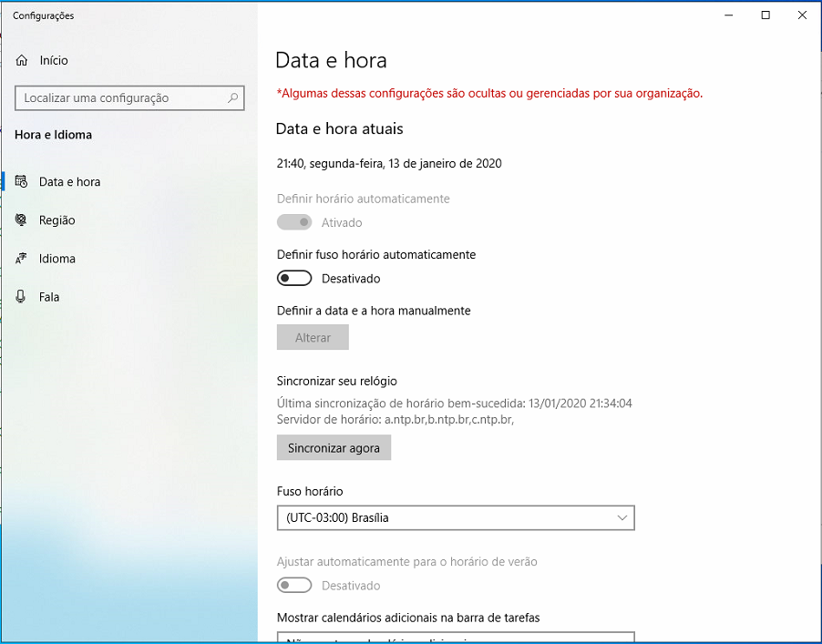Click the Início home icon
The height and width of the screenshot is (644, 822).
coord(22,60)
